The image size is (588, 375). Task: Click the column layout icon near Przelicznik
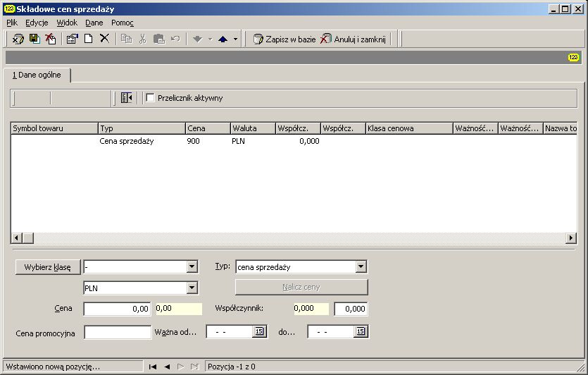tap(126, 98)
